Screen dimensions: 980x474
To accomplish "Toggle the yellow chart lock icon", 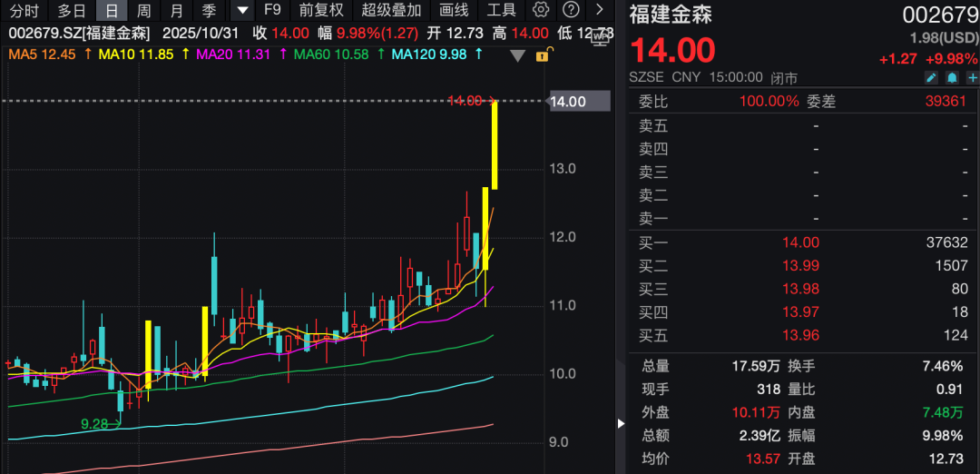I will (x=542, y=55).
